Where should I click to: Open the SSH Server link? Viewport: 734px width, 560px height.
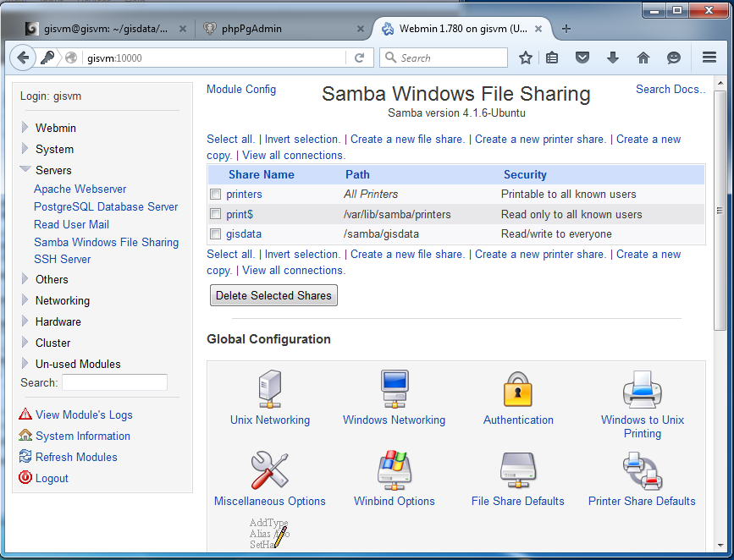[63, 259]
